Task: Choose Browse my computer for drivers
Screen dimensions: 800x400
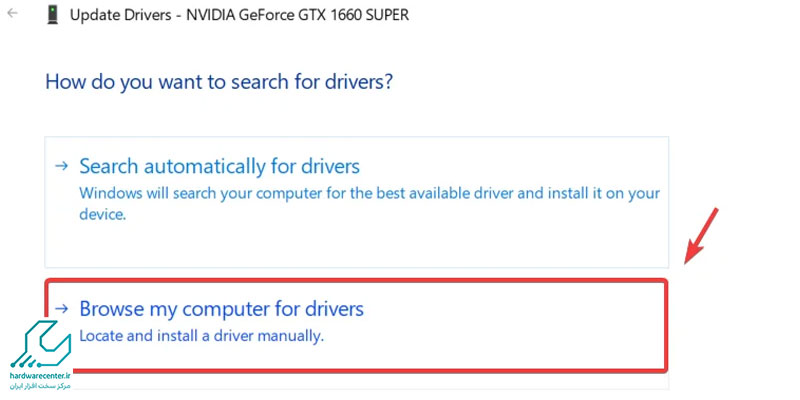Action: [x=221, y=309]
